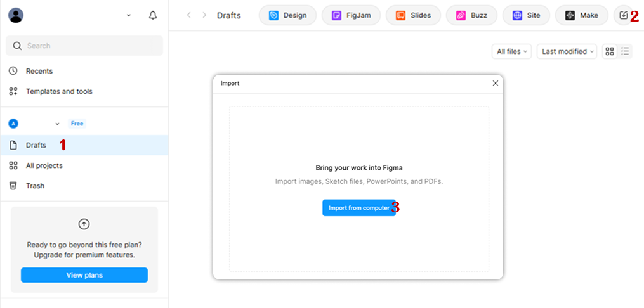This screenshot has width=644, height=308.
Task: Open the Last modified sort dropdown
Action: 567,51
